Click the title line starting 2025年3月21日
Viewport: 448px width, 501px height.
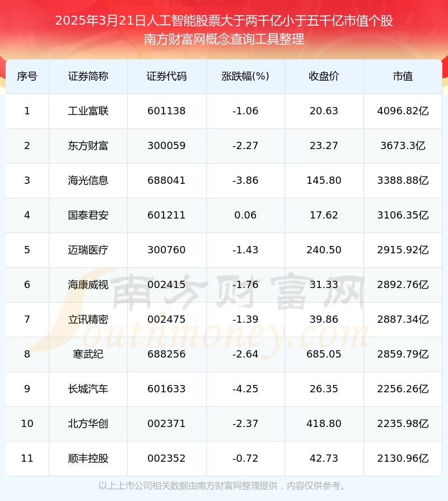coord(224,21)
